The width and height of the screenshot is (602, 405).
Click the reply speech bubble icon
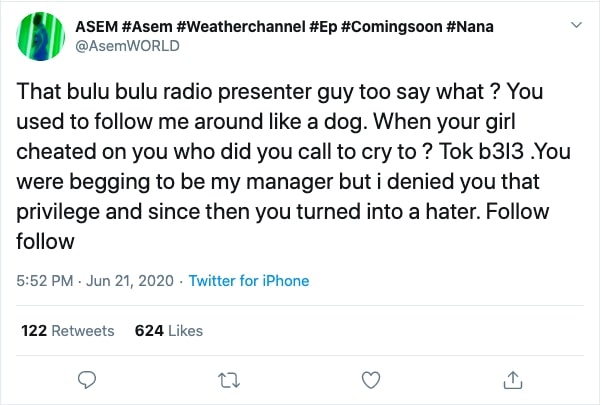click(87, 380)
